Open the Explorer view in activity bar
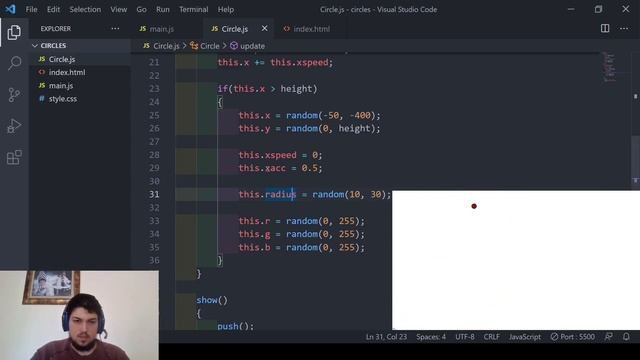The image size is (640, 360). pos(14,32)
